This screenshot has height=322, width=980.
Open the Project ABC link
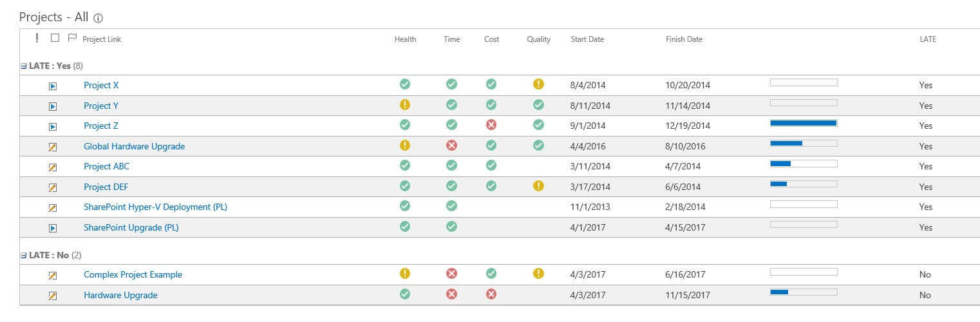click(106, 166)
